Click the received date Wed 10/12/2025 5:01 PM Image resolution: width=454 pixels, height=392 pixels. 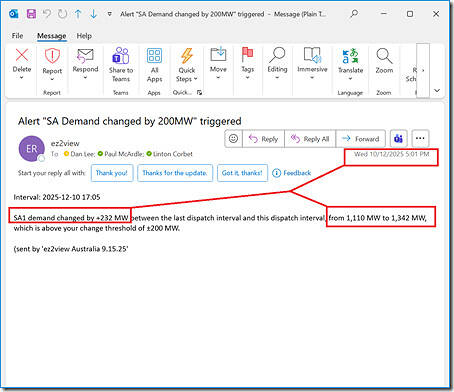[x=391, y=154]
